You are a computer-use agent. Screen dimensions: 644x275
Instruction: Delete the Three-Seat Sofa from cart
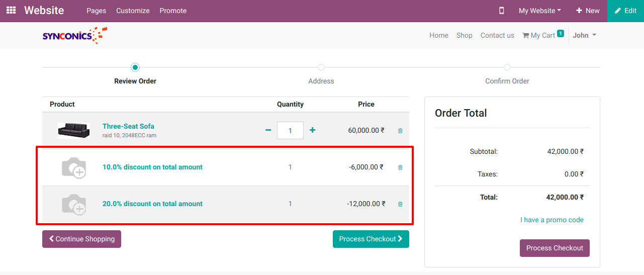(400, 131)
